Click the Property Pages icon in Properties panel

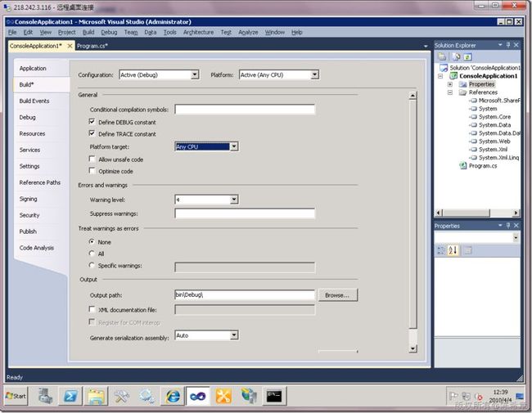pos(468,250)
